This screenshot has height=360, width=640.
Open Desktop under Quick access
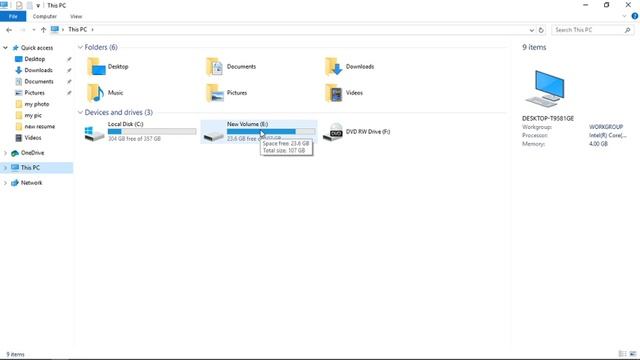(35, 59)
